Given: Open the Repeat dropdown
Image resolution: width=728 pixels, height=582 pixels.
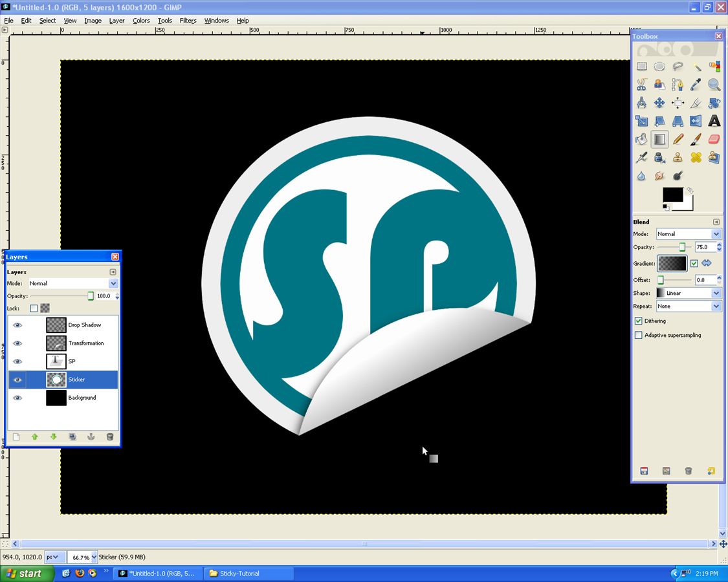Looking at the screenshot, I should pyautogui.click(x=688, y=306).
